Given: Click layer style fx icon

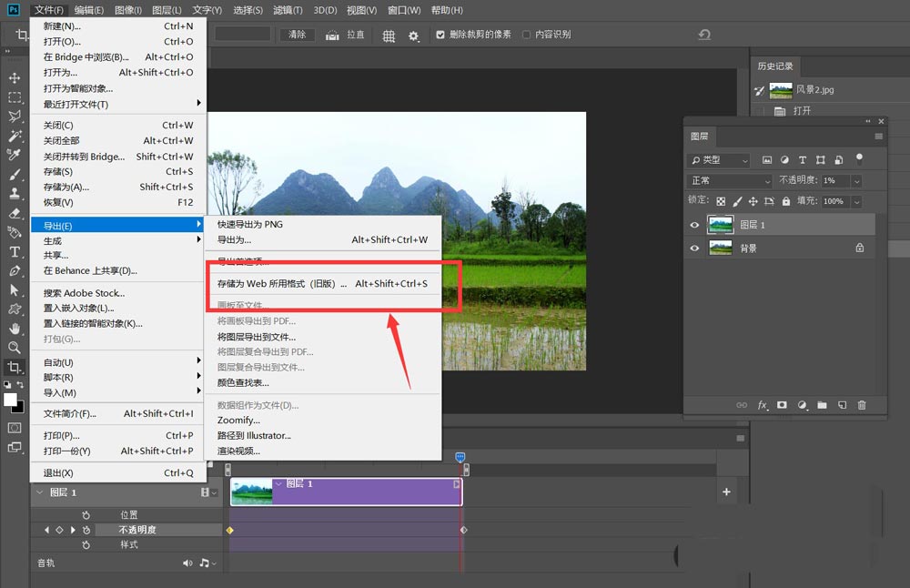Looking at the screenshot, I should pos(763,405).
